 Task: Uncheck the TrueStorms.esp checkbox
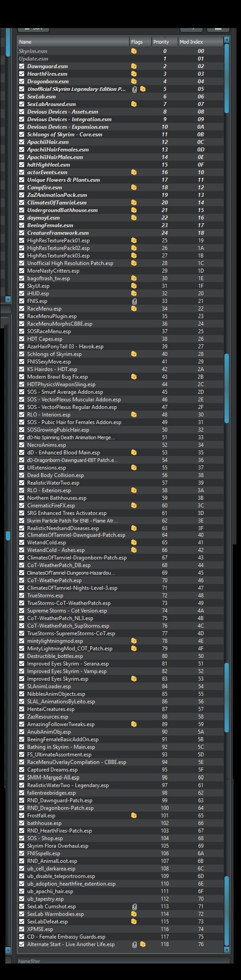[22, 596]
